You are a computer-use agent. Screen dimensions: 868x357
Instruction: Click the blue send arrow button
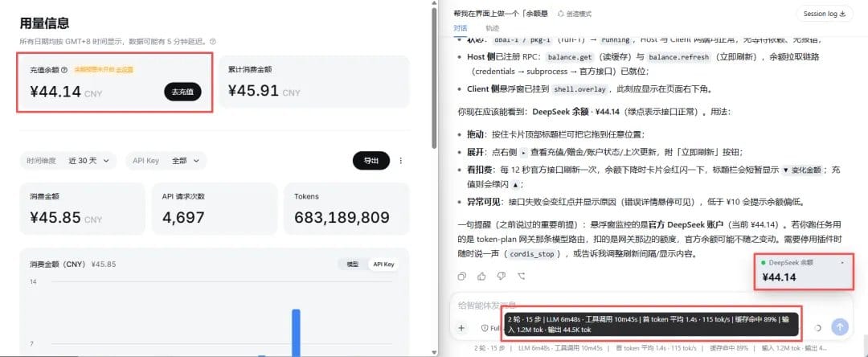coord(840,327)
